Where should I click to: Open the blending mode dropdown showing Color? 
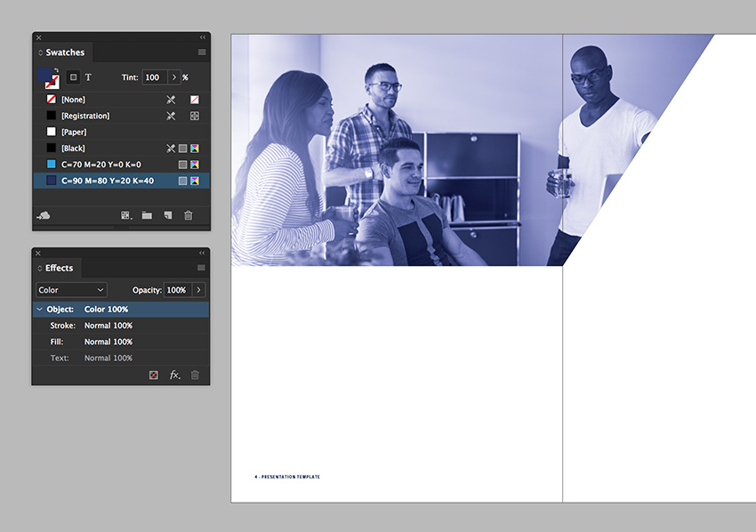pyautogui.click(x=70, y=289)
